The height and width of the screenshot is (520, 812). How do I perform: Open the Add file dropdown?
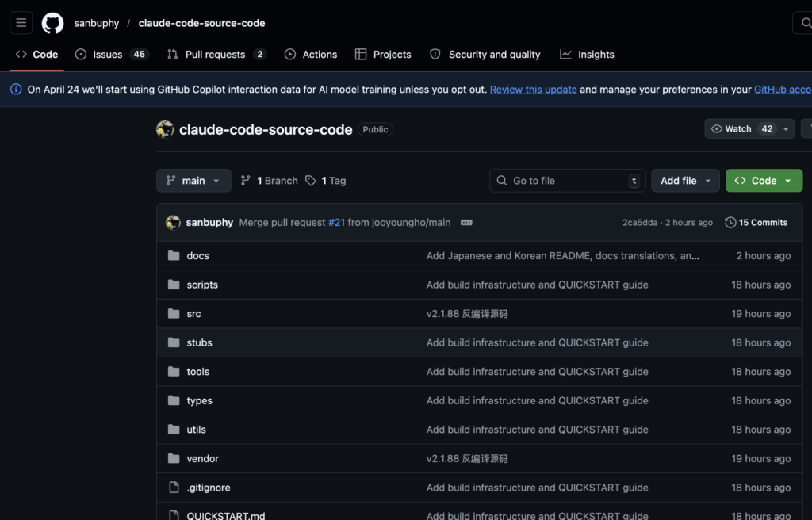[x=685, y=180]
